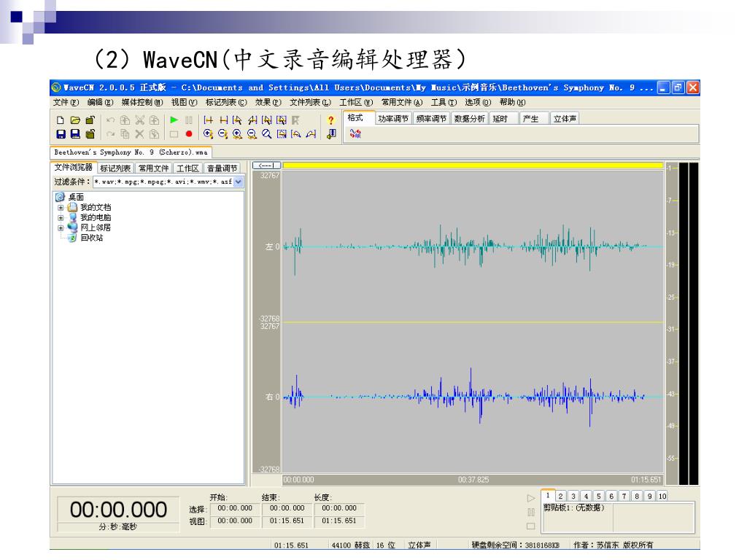Click the yellow question mark help icon

(x=331, y=120)
